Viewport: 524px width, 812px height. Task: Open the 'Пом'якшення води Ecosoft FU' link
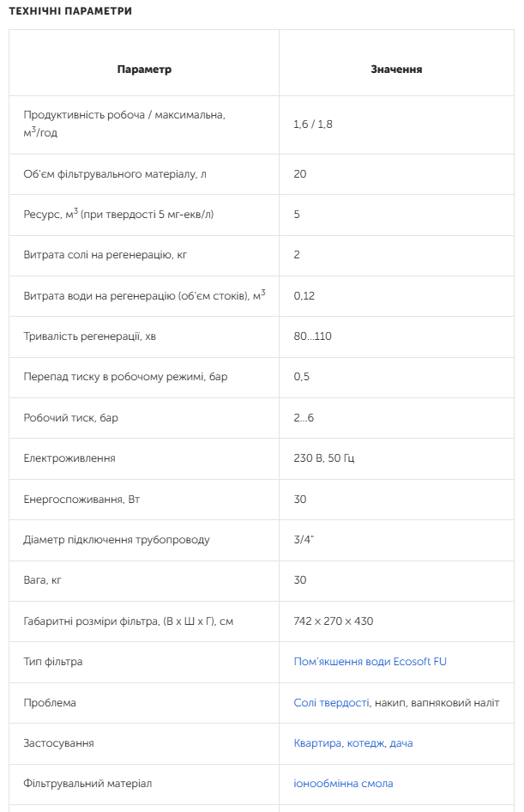(370, 662)
